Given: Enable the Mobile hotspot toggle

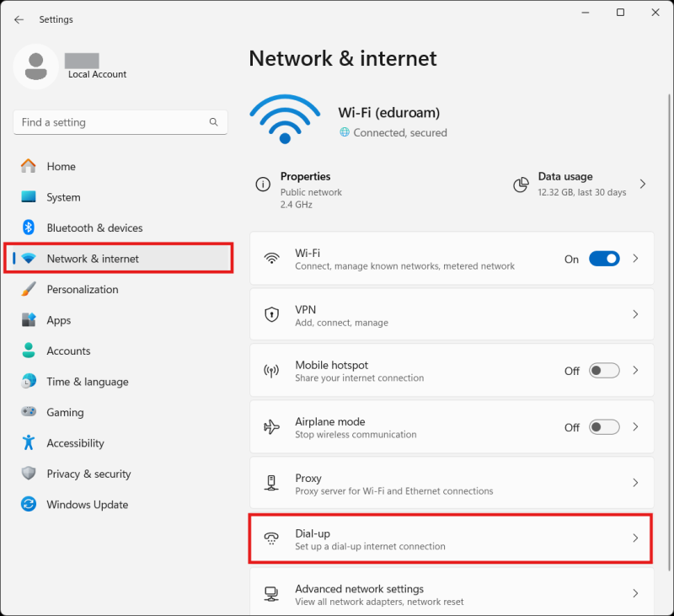Looking at the screenshot, I should [604, 371].
